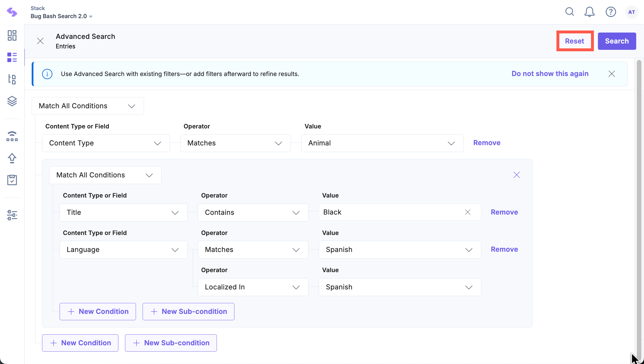
Task: Open the help question mark icon
Action: pos(611,12)
